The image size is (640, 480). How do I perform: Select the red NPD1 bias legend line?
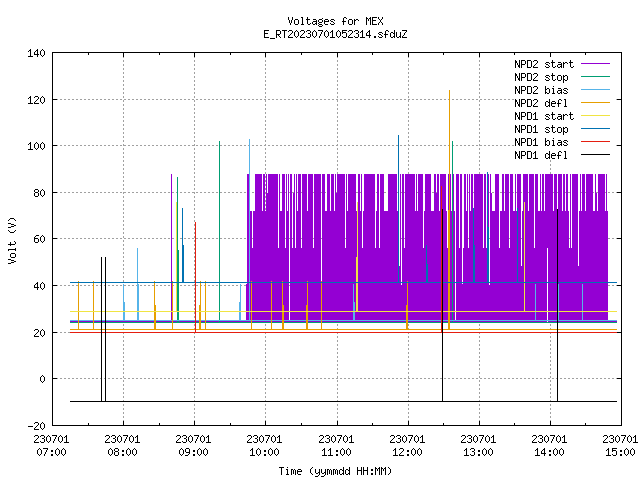[596, 142]
